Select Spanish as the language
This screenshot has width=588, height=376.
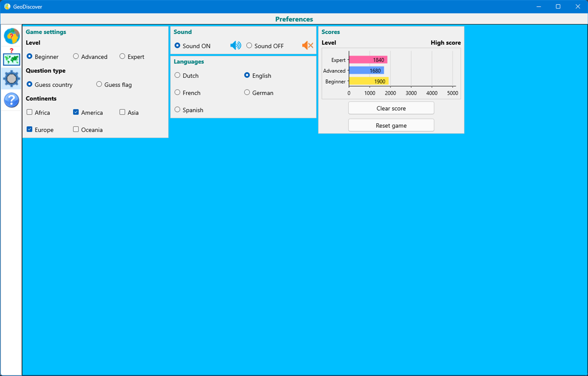177,110
